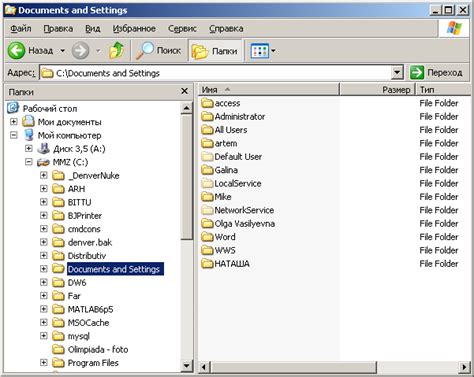
Task: Click folder tree scrollbar down arrow
Action: [187, 365]
